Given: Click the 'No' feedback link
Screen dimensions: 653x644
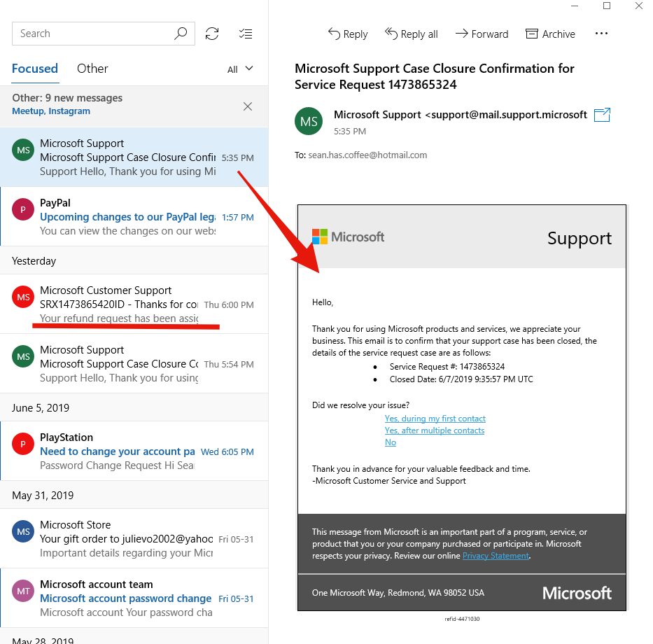Looking at the screenshot, I should click(x=391, y=442).
